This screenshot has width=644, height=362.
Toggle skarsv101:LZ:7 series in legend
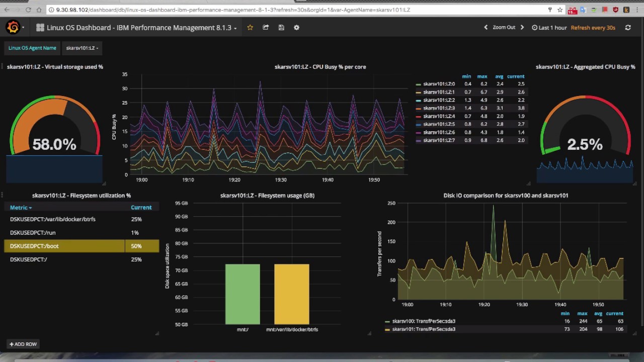pos(439,140)
